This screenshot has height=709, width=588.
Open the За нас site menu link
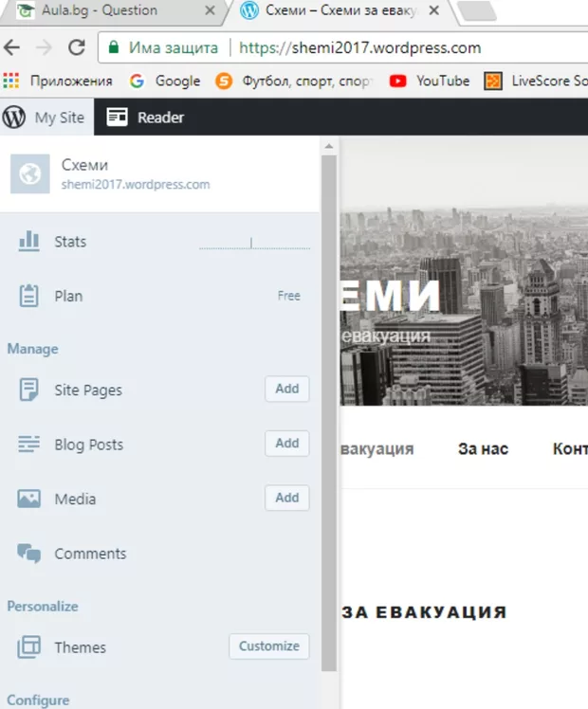click(483, 449)
